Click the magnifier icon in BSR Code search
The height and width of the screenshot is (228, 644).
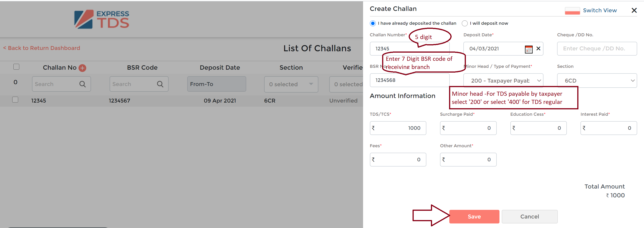tap(160, 84)
